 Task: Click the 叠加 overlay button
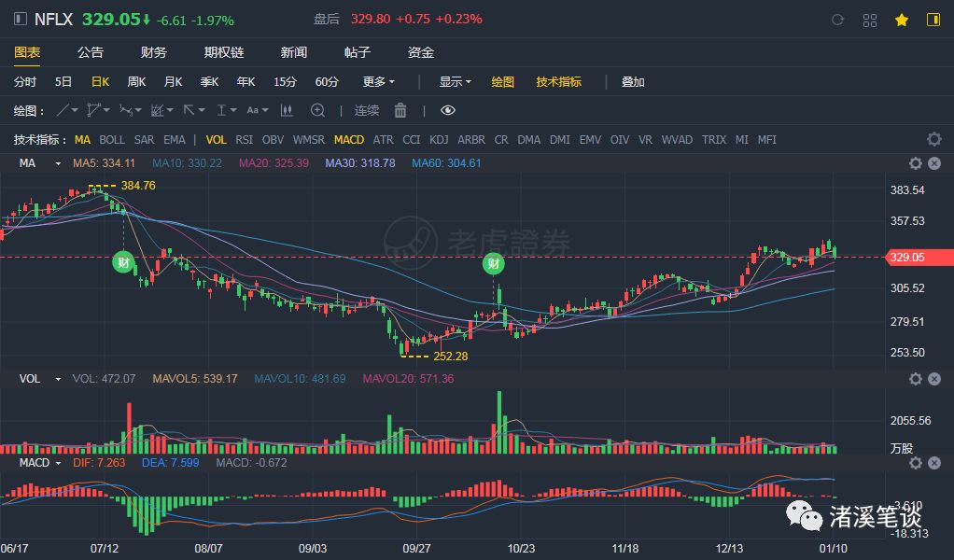coord(633,81)
